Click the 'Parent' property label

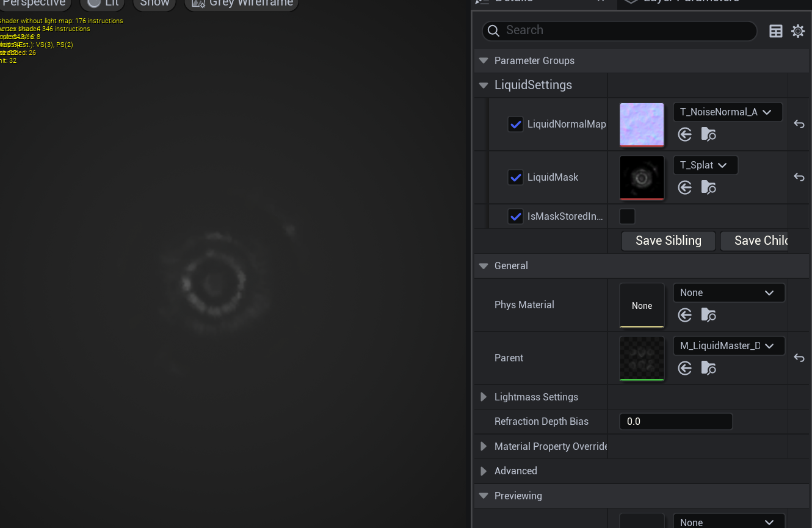click(x=509, y=358)
